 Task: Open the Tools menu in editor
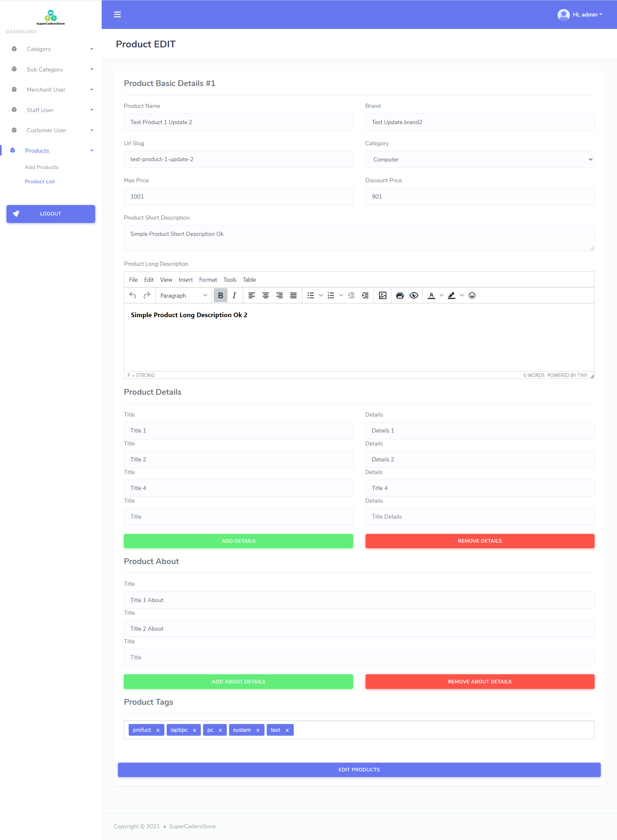click(230, 280)
